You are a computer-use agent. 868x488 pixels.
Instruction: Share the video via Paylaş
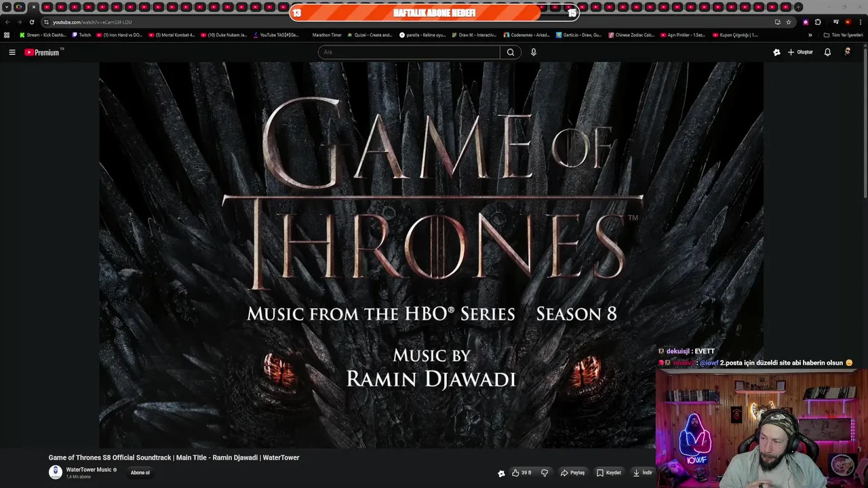[x=572, y=473]
